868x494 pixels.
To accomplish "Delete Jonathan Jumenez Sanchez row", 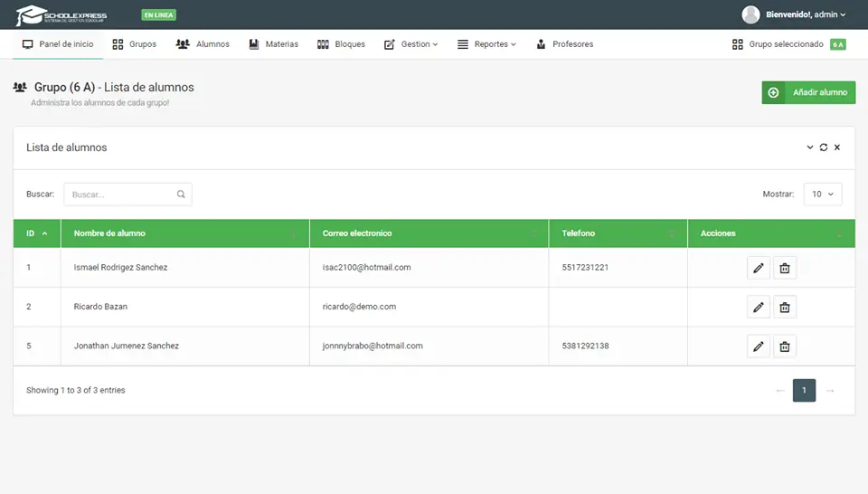I will [785, 347].
